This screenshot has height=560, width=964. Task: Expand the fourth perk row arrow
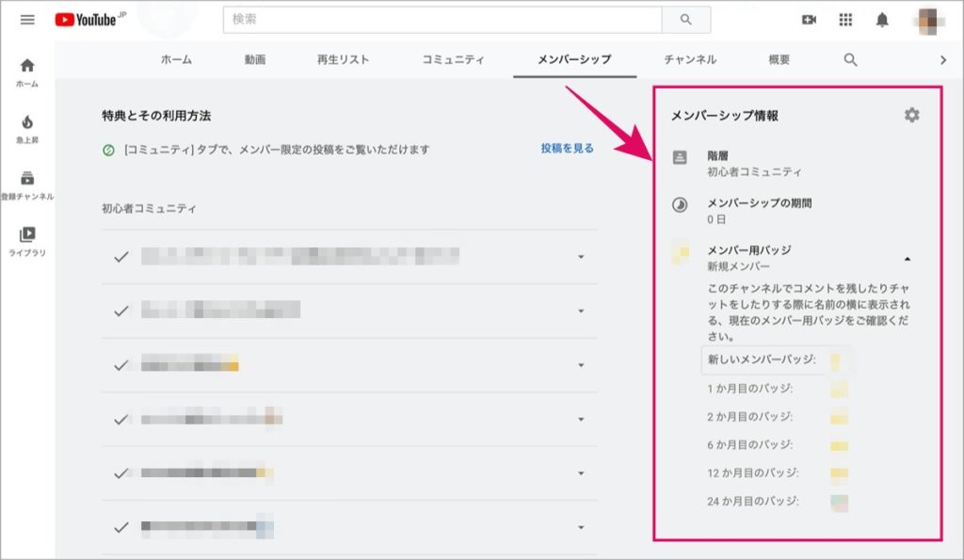[581, 419]
